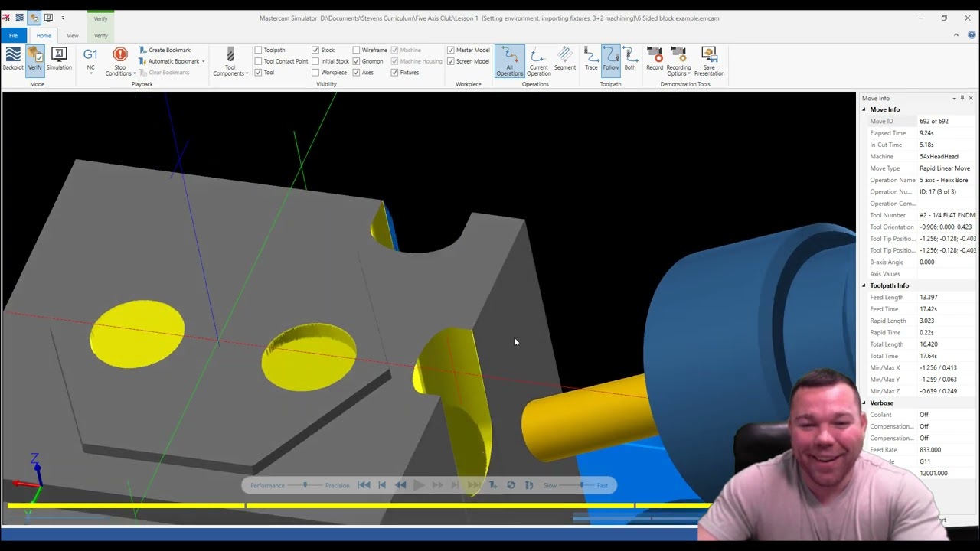980x551 pixels.
Task: Select the Follow toolpath option
Action: tap(610, 60)
